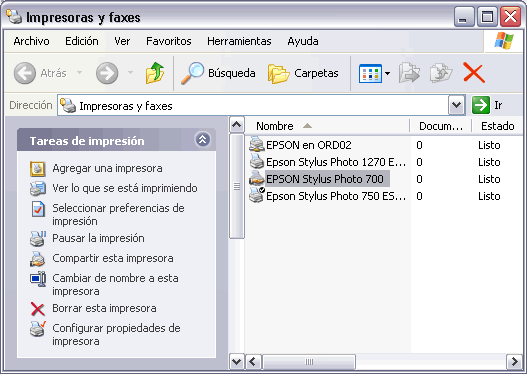Click Listo status of Epson Stylus Photo 750
Screen dimensions: 527x374
pos(489,196)
